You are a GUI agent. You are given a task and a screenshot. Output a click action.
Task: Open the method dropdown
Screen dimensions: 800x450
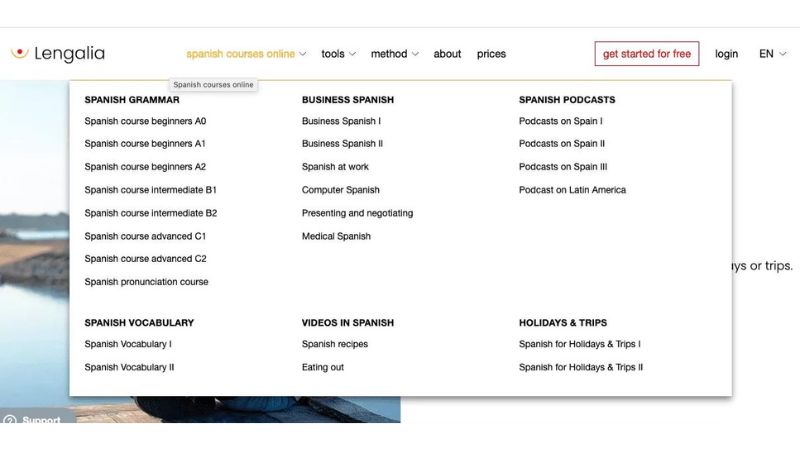pyautogui.click(x=394, y=54)
